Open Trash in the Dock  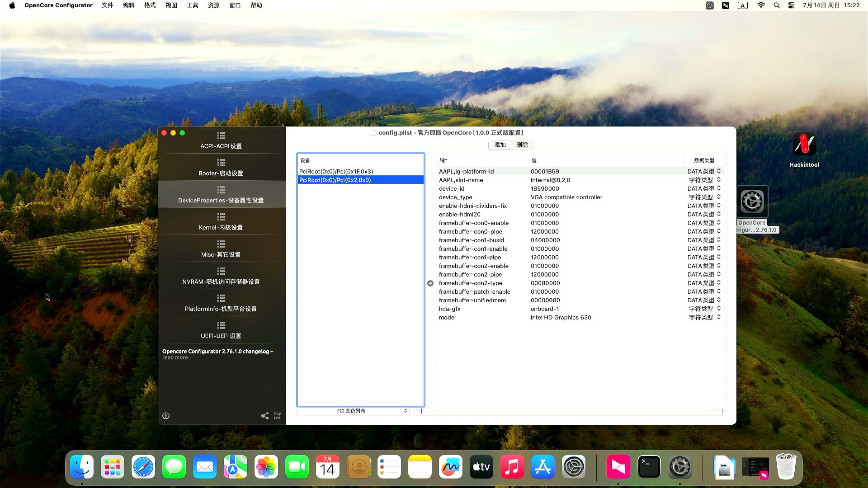point(786,467)
